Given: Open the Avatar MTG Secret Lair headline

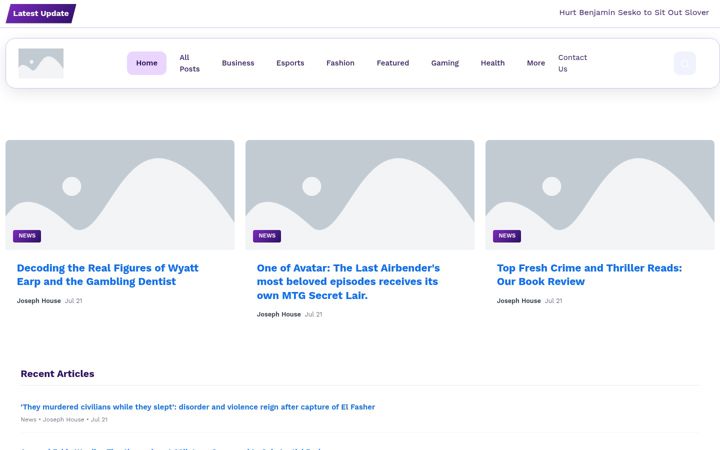Looking at the screenshot, I should click(x=348, y=281).
